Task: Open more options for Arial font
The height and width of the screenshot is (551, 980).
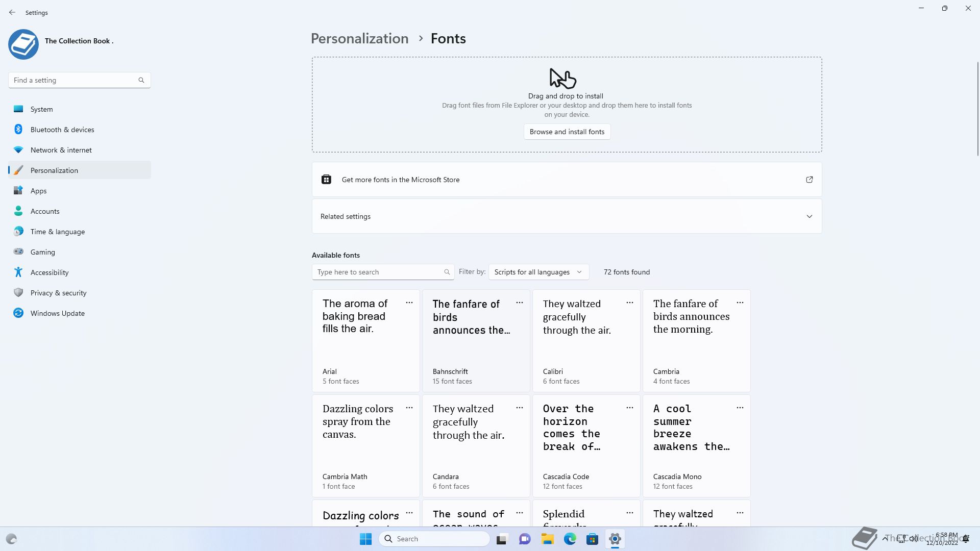Action: (x=409, y=303)
